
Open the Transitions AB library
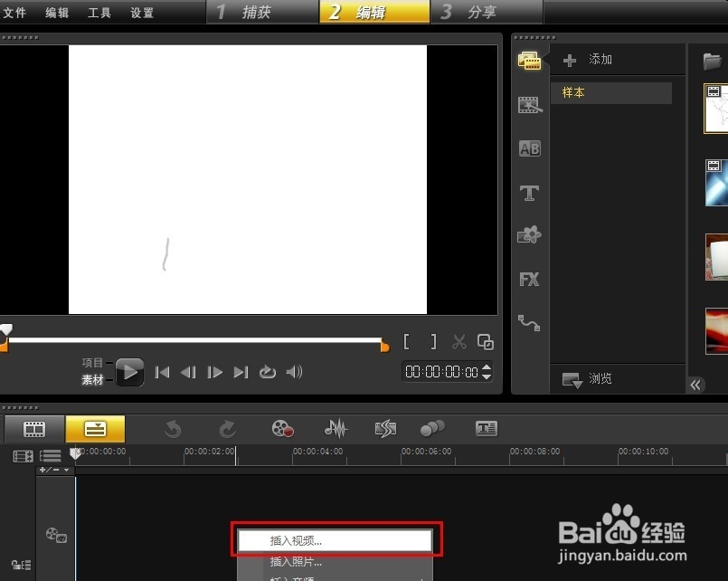click(529, 148)
